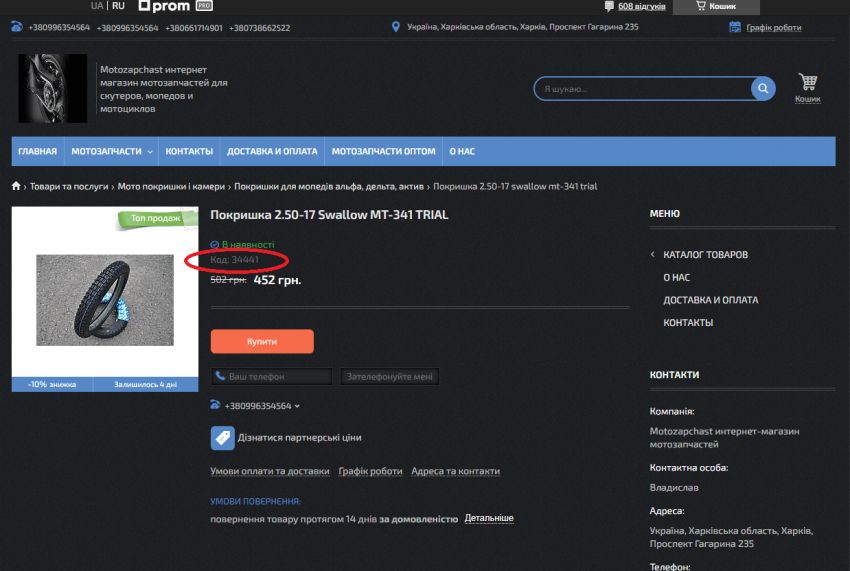Click Зателефонуйте мені callback button
The width and height of the screenshot is (850, 571).
[389, 376]
